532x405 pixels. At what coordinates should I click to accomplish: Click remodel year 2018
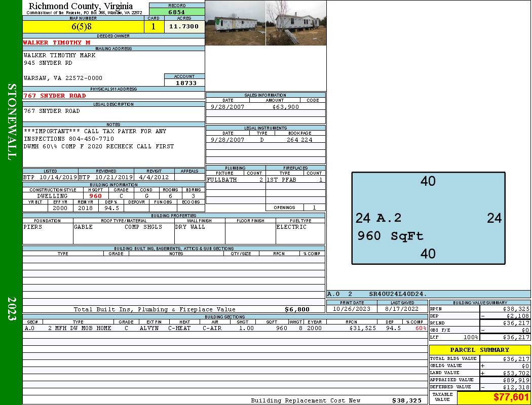coord(86,208)
